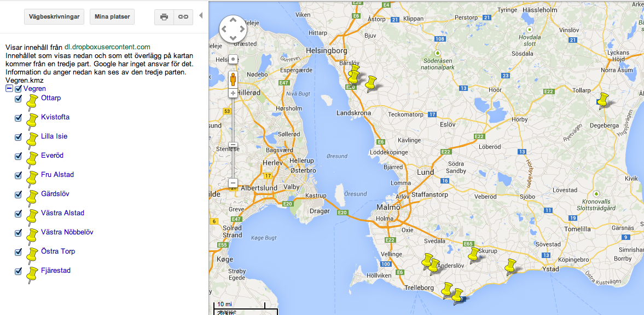This screenshot has width=644, height=315.
Task: Open Vägbeskrivningar directions
Action: coord(54,17)
